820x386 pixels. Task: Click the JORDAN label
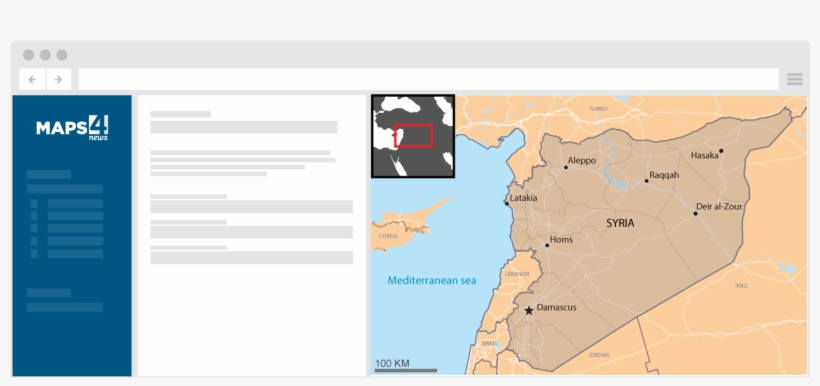pos(599,355)
